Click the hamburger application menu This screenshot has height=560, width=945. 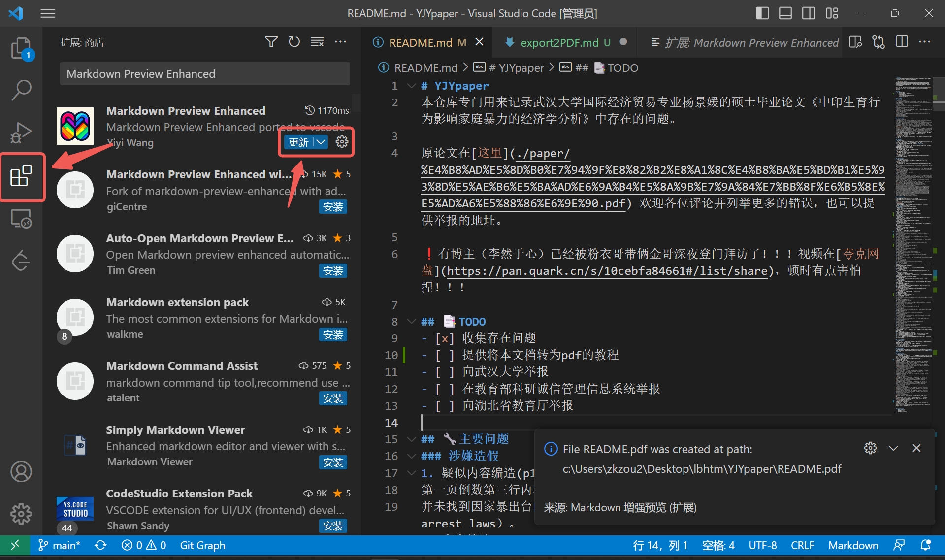[48, 13]
